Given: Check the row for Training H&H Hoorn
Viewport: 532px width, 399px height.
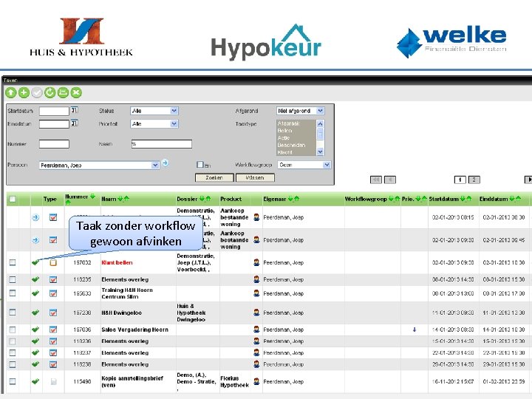Looking at the screenshot, I should (13, 293).
